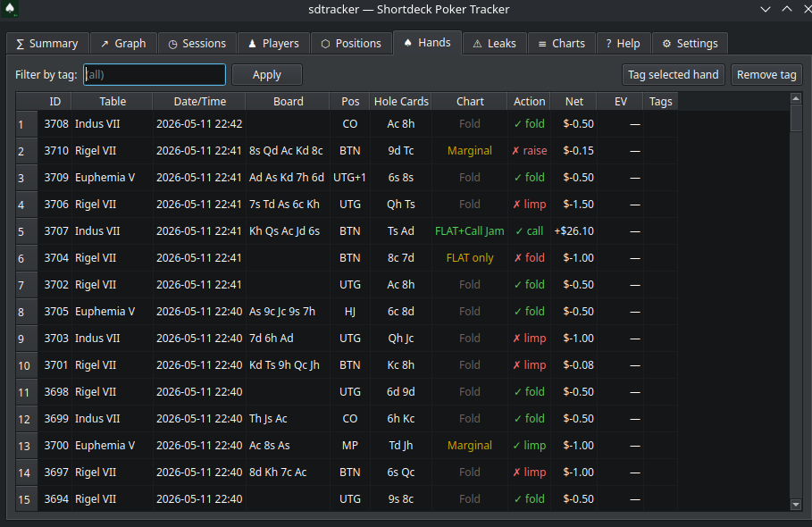Viewport: 812px width, 527px height.
Task: Open the Positions tab
Action: (351, 44)
